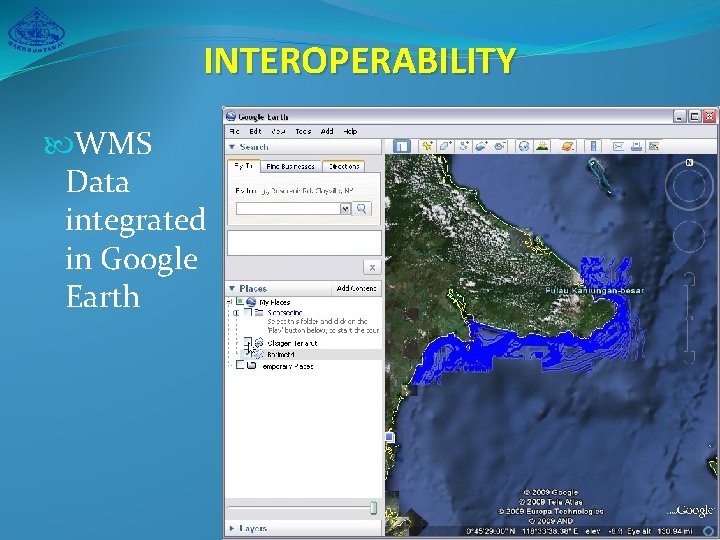720x540 pixels.
Task: Show historical imagery clock icon
Action: [x=523, y=146]
